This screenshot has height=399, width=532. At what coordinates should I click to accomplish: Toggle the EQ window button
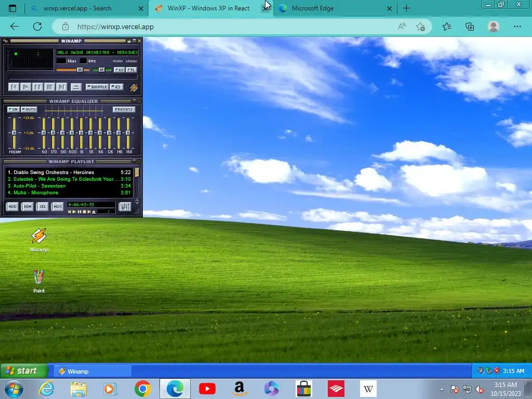point(119,70)
